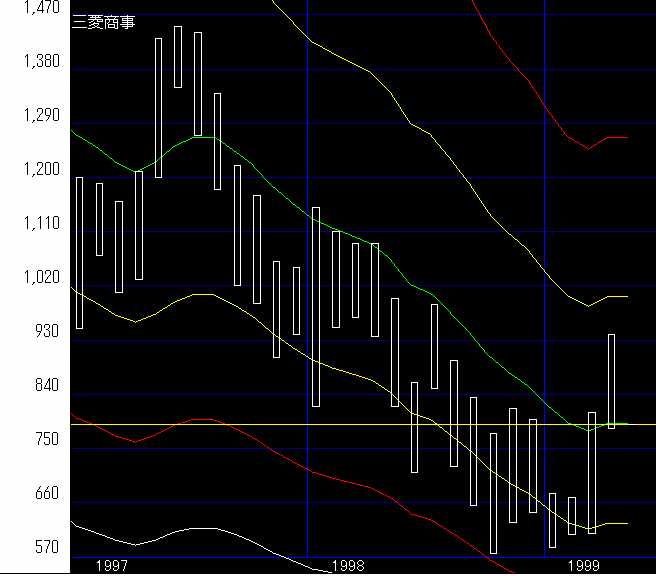Jump to the 1998 year label
The image size is (656, 576).
coord(348,566)
